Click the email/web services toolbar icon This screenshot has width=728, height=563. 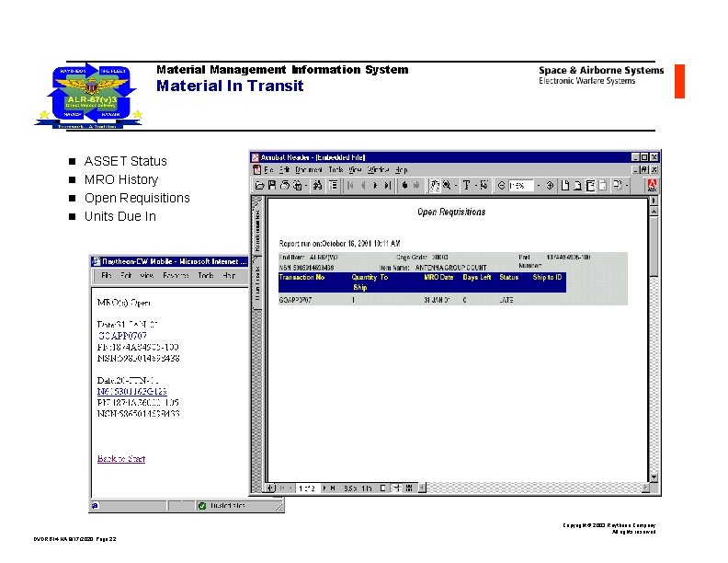point(298,185)
